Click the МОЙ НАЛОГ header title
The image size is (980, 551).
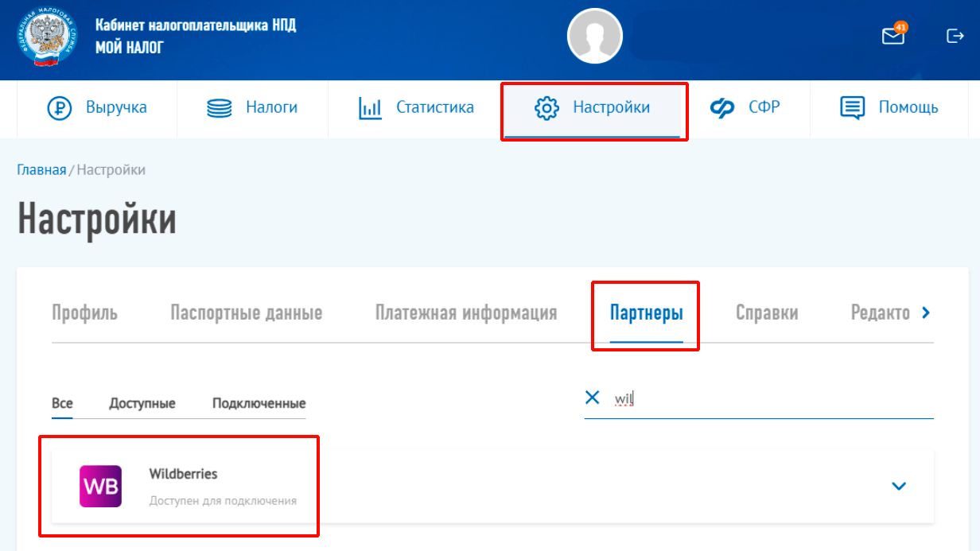click(130, 48)
